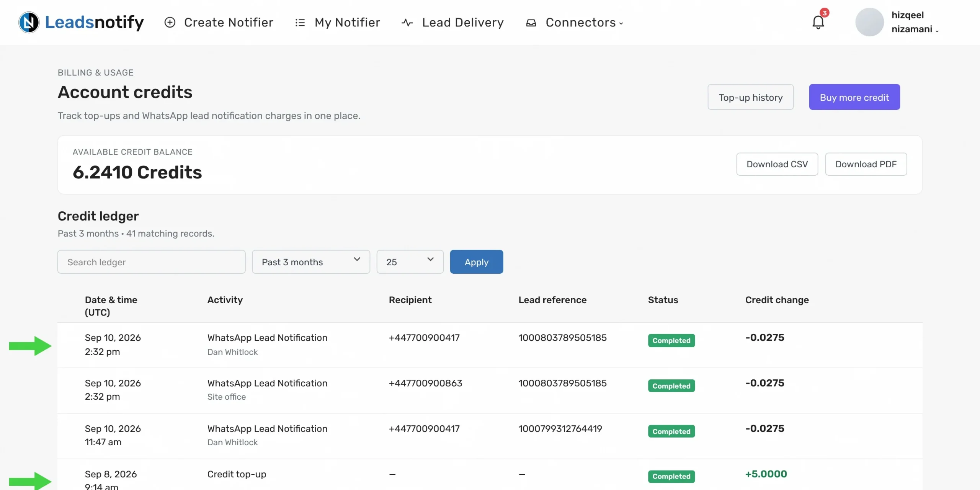The height and width of the screenshot is (490, 980).
Task: Click the Create Notifier plus icon
Action: 170,23
